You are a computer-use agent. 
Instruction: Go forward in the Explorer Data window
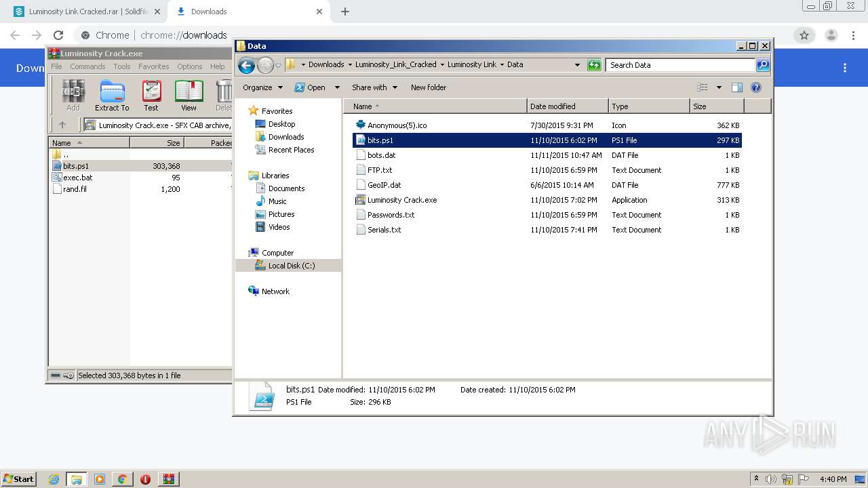point(265,65)
